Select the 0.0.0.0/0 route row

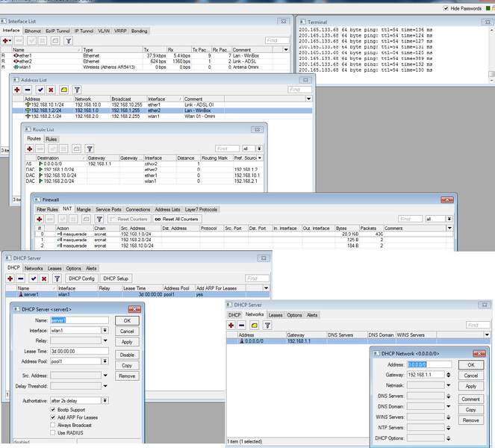click(x=143, y=164)
